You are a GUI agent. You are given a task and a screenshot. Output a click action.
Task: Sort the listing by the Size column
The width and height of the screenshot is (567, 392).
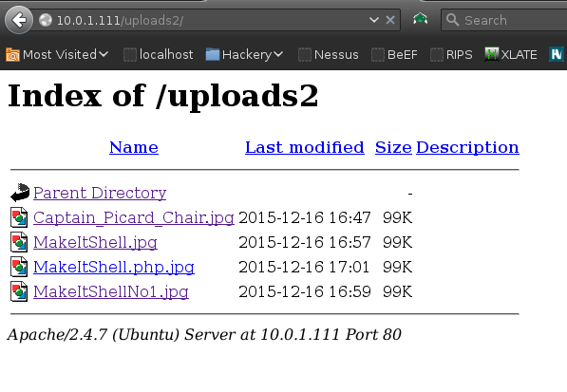pos(393,147)
